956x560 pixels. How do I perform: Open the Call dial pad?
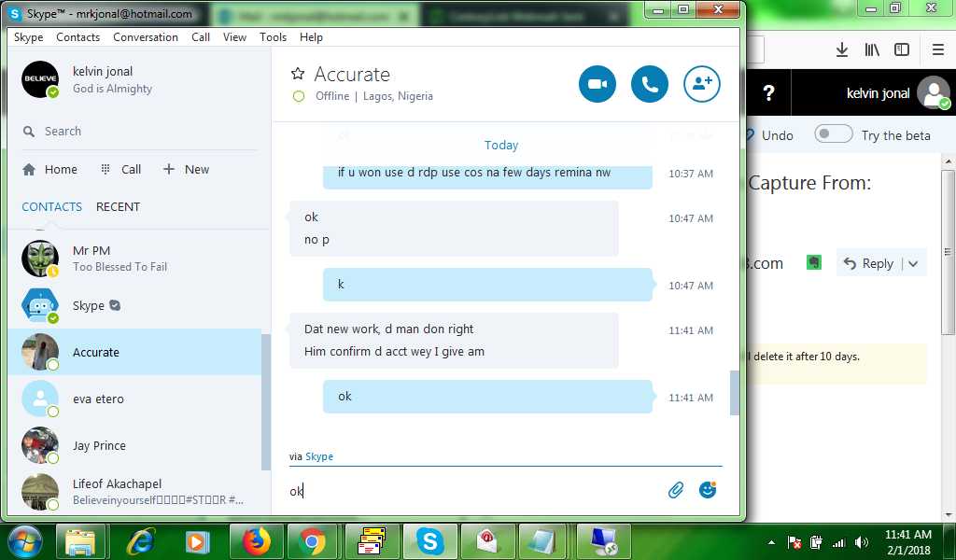point(120,170)
